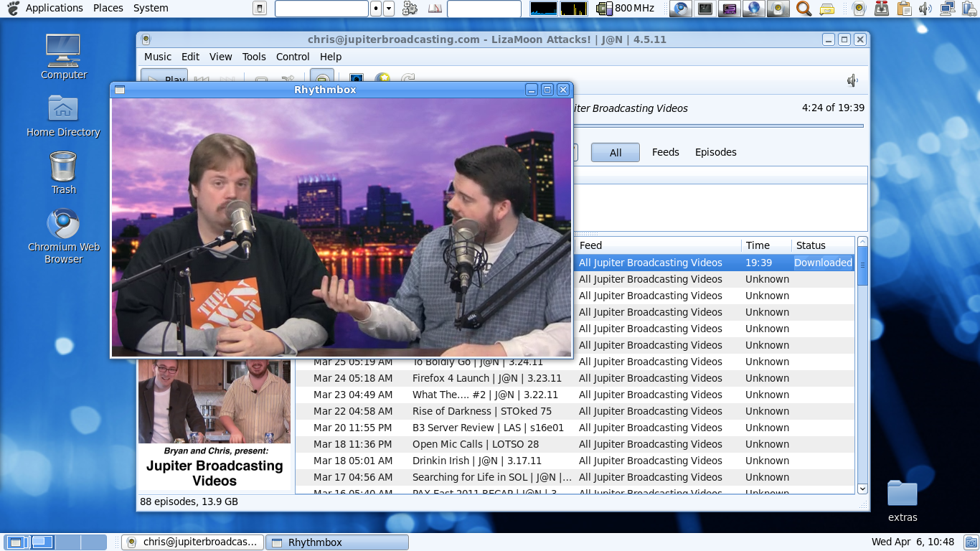This screenshot has width=980, height=551.
Task: Select the Feeds filter button
Action: (666, 152)
